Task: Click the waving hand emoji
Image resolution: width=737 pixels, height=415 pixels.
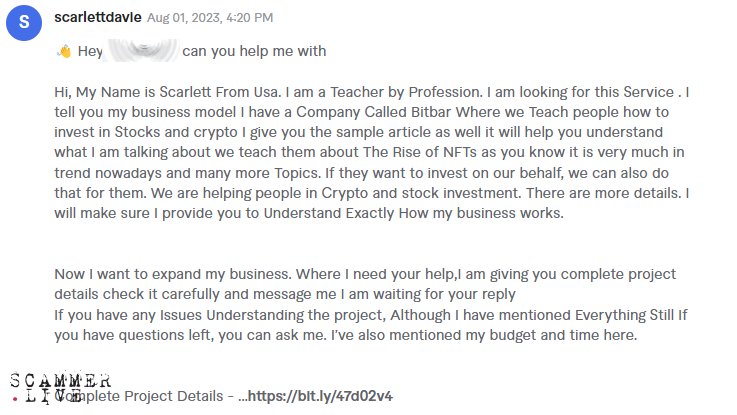Action: pos(63,51)
